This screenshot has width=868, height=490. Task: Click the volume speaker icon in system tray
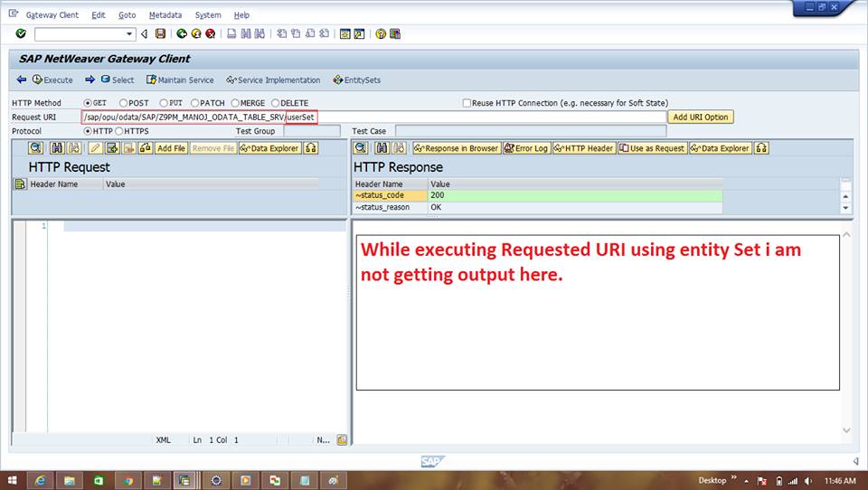[x=808, y=481]
